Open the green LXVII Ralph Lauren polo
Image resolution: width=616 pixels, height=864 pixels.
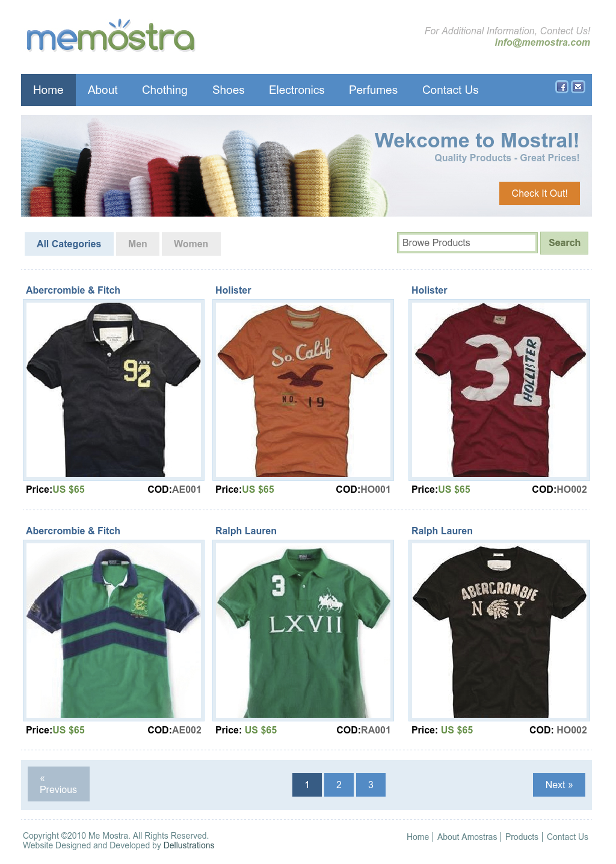303,631
